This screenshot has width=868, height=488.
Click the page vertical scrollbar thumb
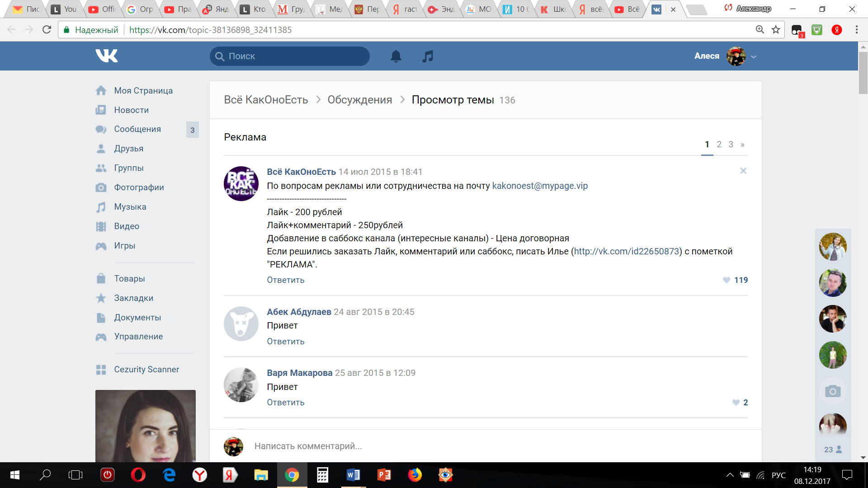coord(863,72)
